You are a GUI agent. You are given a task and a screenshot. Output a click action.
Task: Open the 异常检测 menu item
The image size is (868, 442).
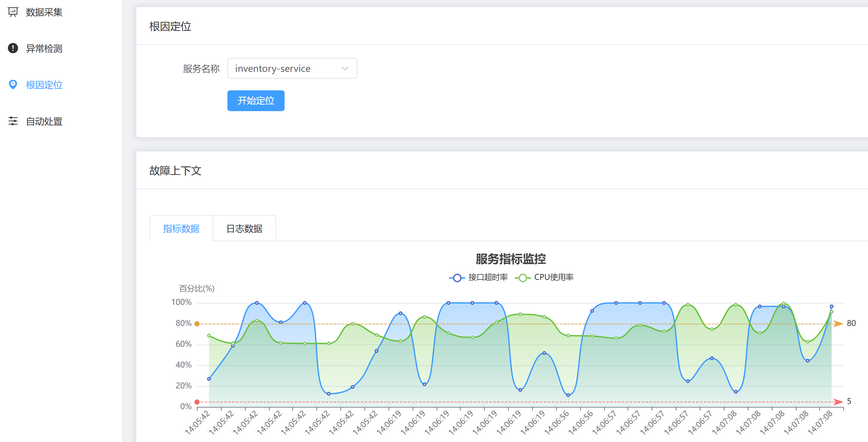click(x=44, y=48)
